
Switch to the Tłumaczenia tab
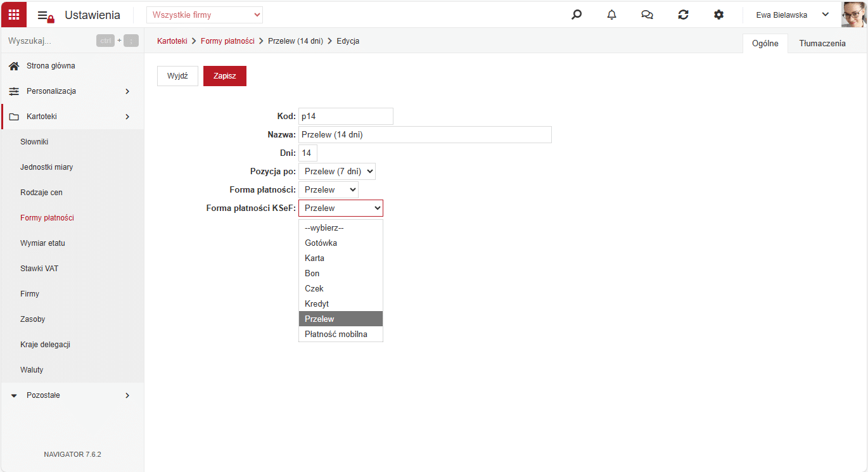(822, 44)
